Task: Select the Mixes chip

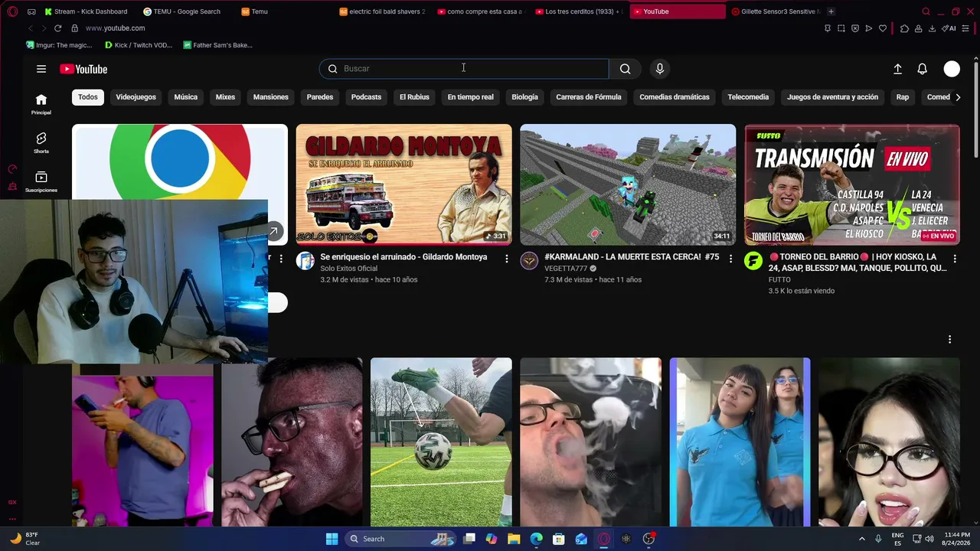Action: click(225, 97)
